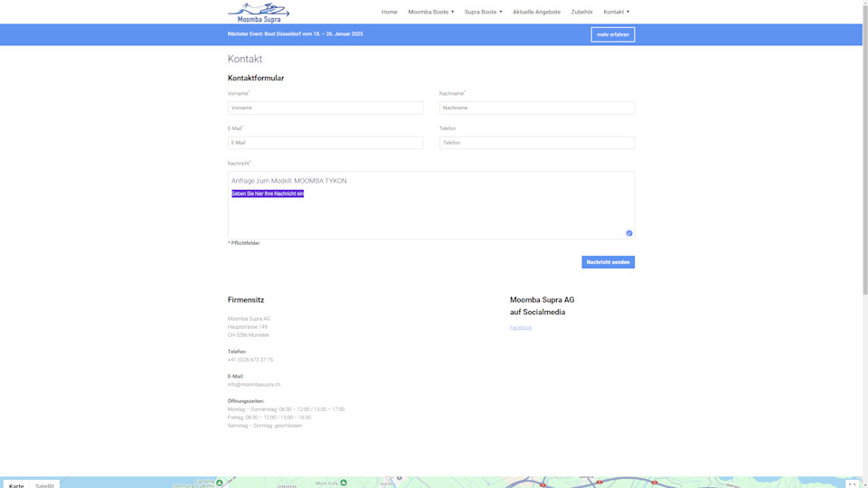Click the Montag – Donnerstag opening hours line
This screenshot has height=488, width=868.
click(286, 409)
